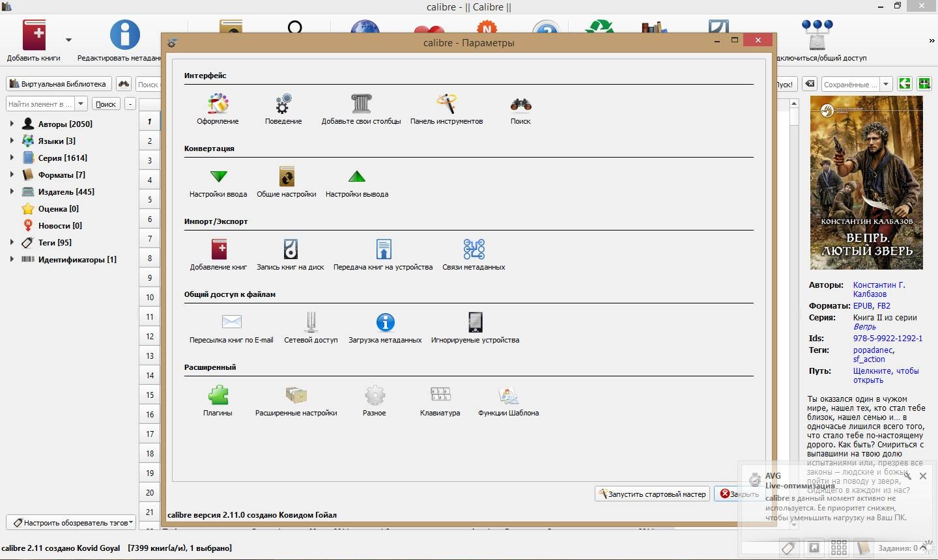Open the EPUB format link
Screen dimensions: 938x560
click(x=862, y=305)
